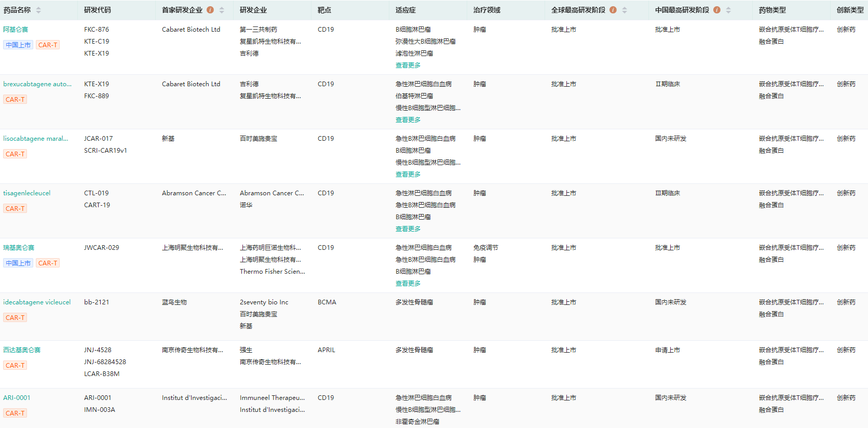Click the CAR-T tag under 阿基仑赛
This screenshot has height=428, width=868.
coord(48,45)
